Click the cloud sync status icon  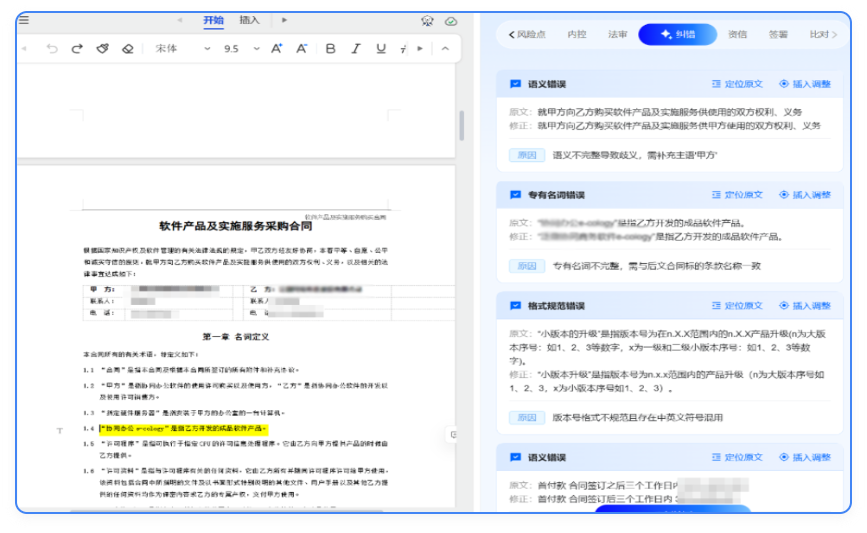(451, 21)
